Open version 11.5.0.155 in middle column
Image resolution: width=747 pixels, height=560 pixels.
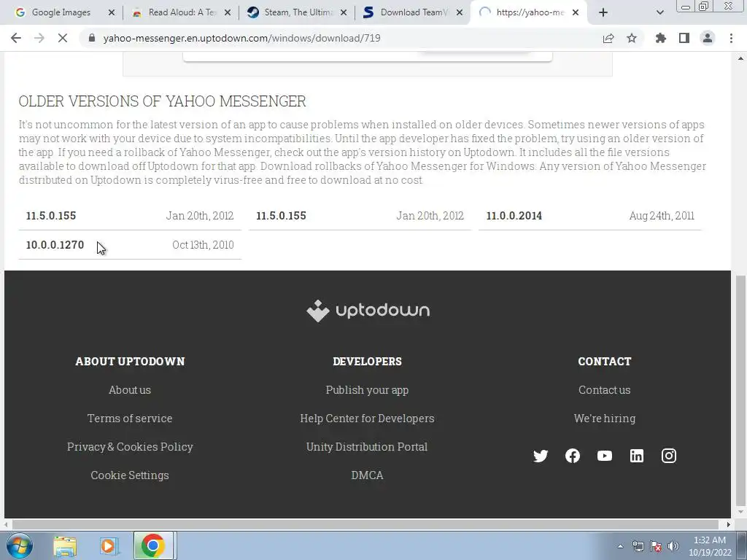(x=360, y=216)
